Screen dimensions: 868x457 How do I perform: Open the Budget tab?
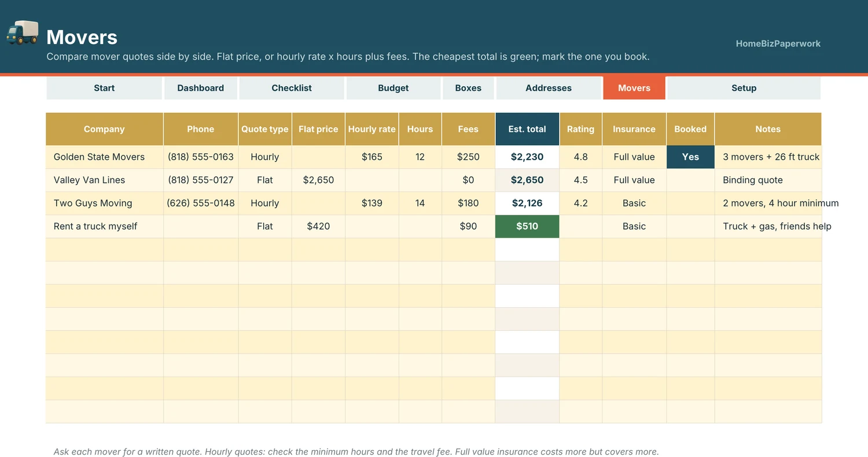pos(393,88)
